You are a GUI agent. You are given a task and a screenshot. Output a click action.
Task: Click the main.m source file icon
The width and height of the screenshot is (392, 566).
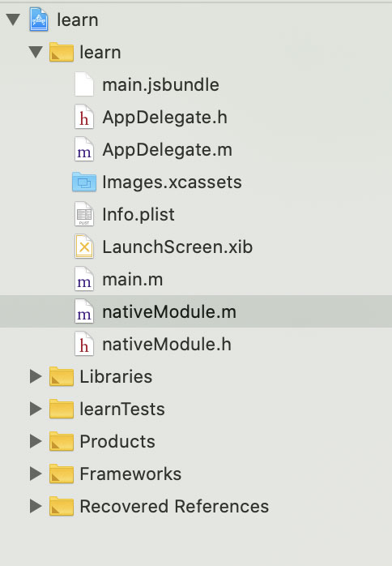coord(84,279)
